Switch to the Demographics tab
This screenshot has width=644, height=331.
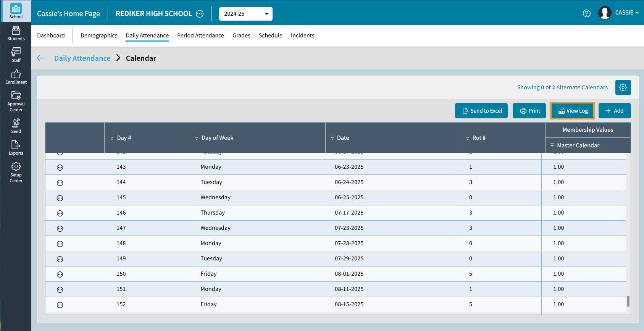[x=99, y=36]
